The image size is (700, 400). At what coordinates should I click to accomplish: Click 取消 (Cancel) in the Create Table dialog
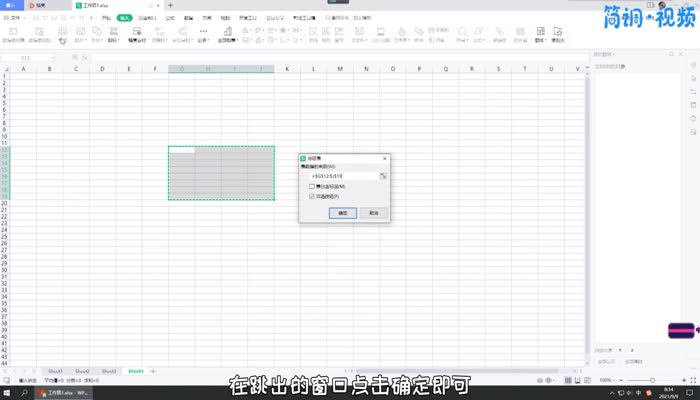(x=372, y=213)
